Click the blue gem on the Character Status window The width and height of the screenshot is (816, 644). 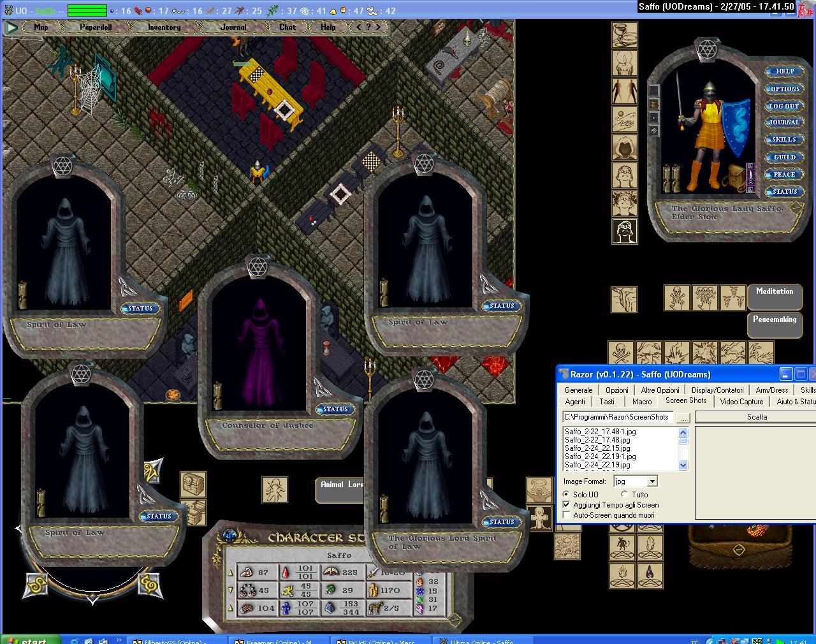click(229, 536)
